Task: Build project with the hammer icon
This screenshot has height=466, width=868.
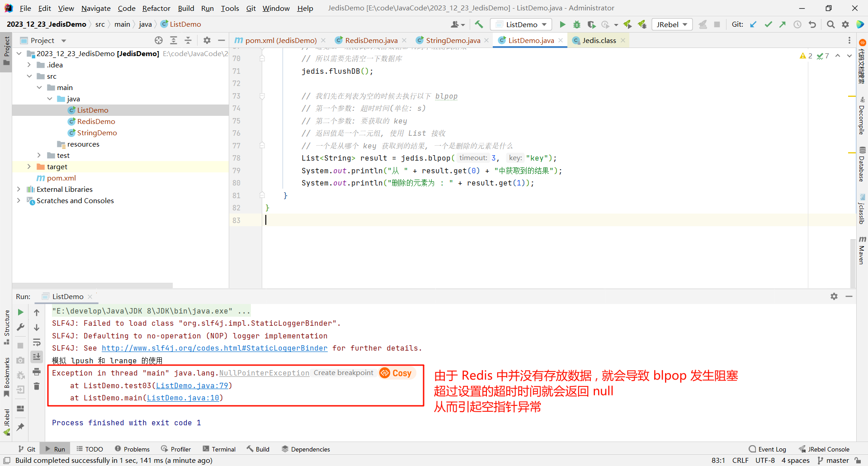Action: tap(479, 24)
